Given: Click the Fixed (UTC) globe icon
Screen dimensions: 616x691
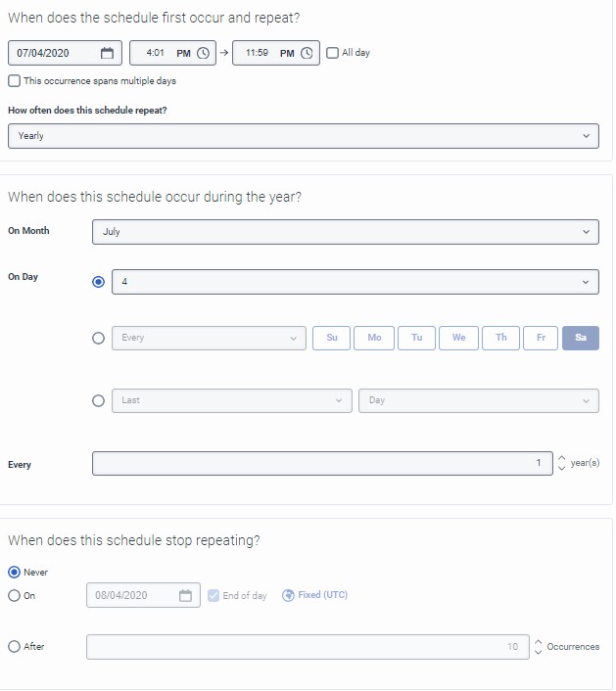Looking at the screenshot, I should (x=288, y=595).
